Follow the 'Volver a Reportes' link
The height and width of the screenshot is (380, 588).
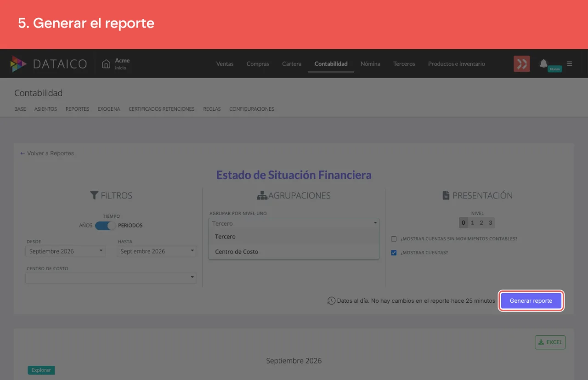click(x=47, y=153)
